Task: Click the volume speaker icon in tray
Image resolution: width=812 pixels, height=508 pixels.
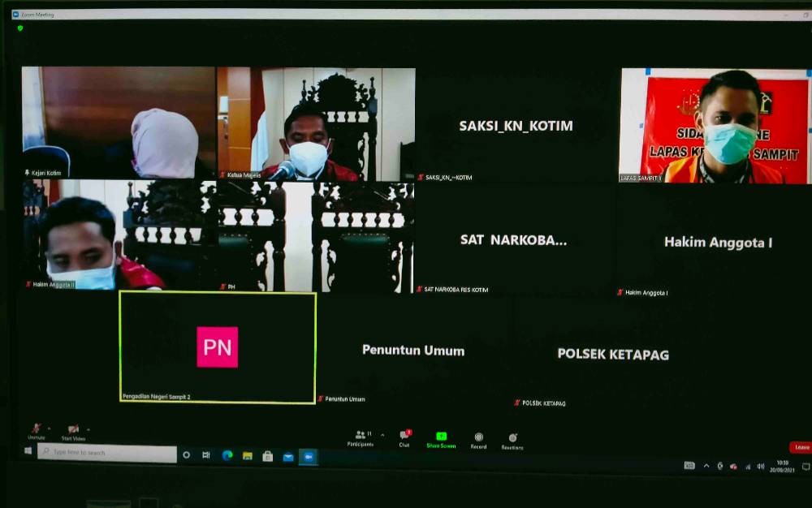Action: (760, 467)
